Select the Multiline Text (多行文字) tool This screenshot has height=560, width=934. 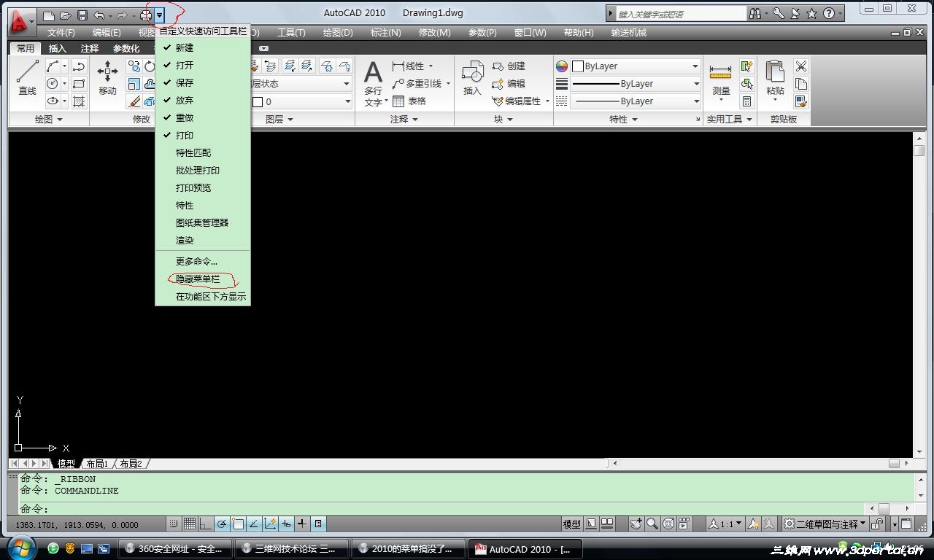click(374, 84)
